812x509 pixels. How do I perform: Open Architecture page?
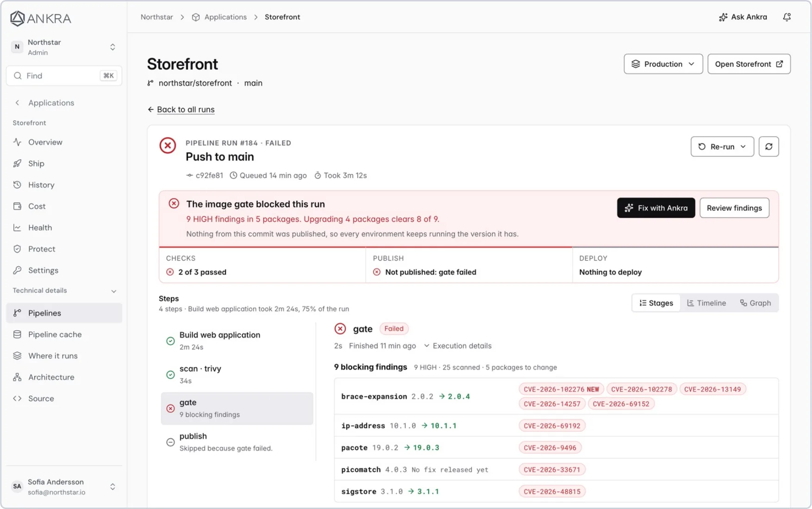click(64, 377)
